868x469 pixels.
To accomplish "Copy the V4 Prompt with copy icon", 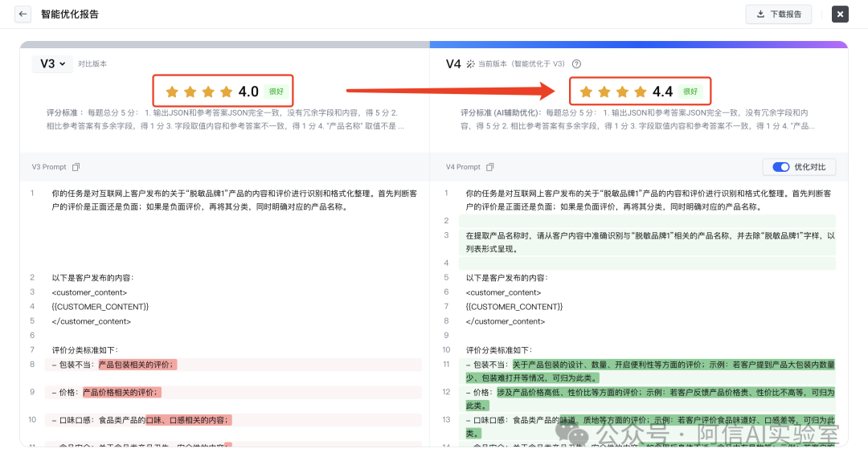I will [x=490, y=167].
